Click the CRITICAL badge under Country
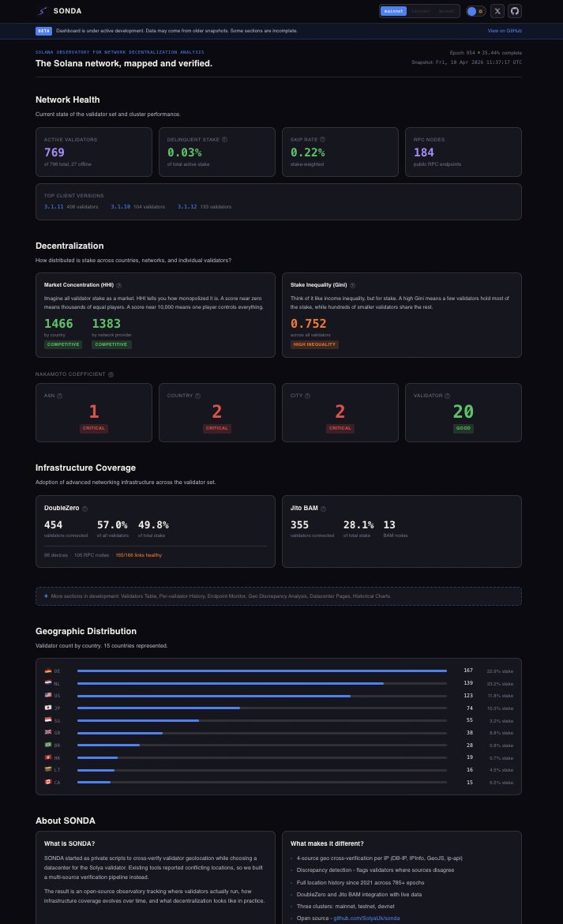Image resolution: width=563 pixels, height=924 pixels. coord(216,428)
